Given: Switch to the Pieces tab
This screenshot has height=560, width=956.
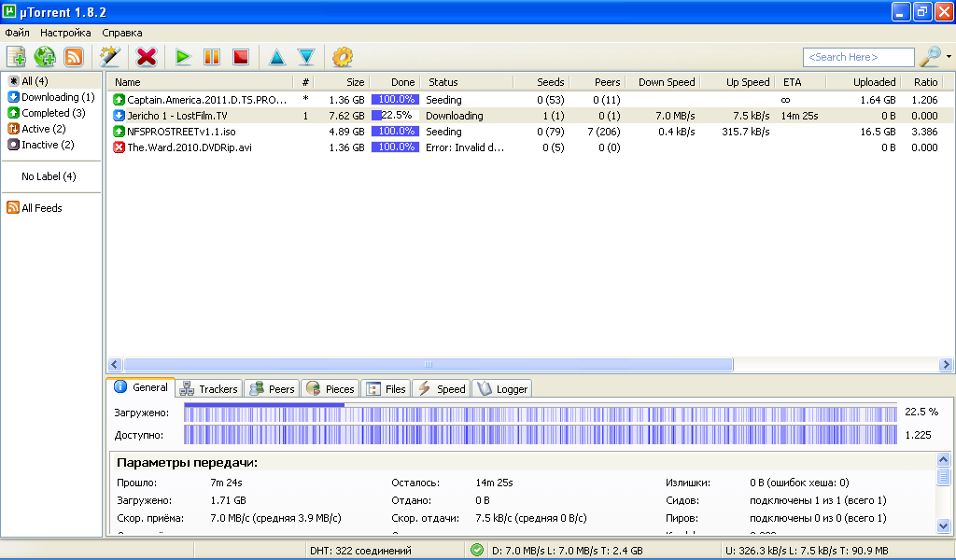Looking at the screenshot, I should (330, 389).
